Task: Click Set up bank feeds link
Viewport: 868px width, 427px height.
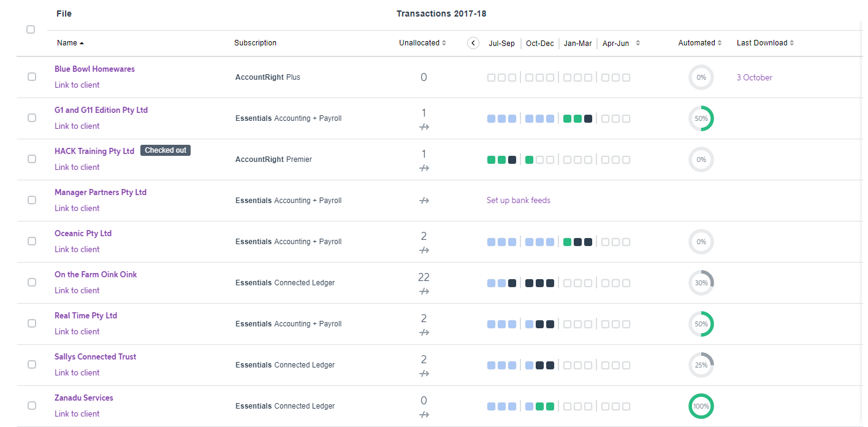Action: pyautogui.click(x=519, y=200)
